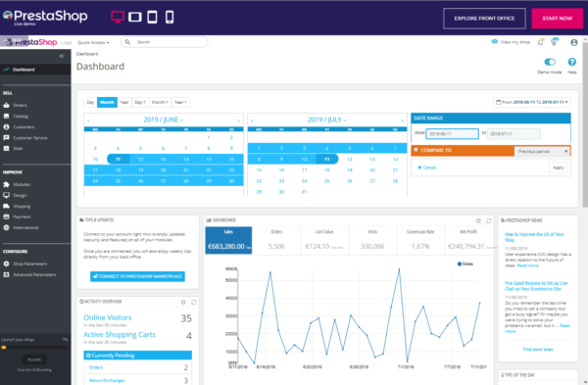Viewport: 588px width, 385px height.
Task: Expand the Quick Access dropdown
Action: 93,42
